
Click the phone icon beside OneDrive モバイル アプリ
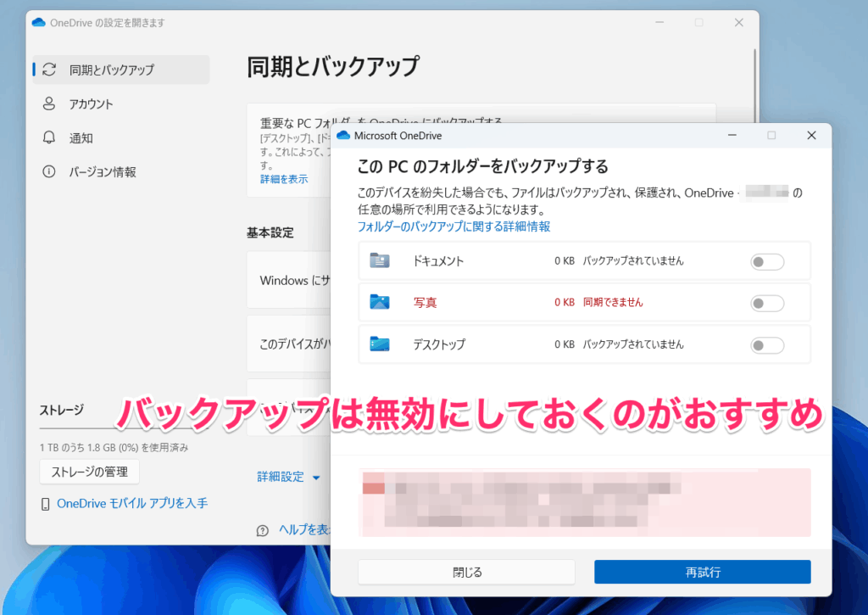(x=46, y=504)
